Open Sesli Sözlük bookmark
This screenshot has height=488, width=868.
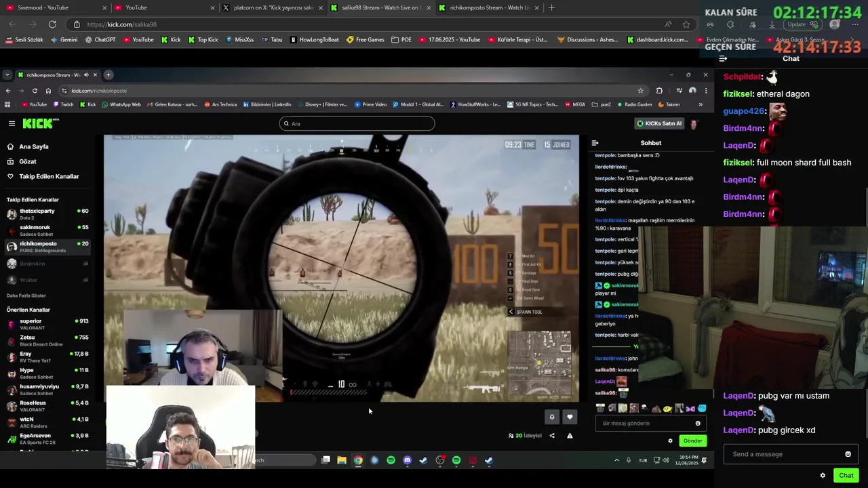[x=24, y=40]
